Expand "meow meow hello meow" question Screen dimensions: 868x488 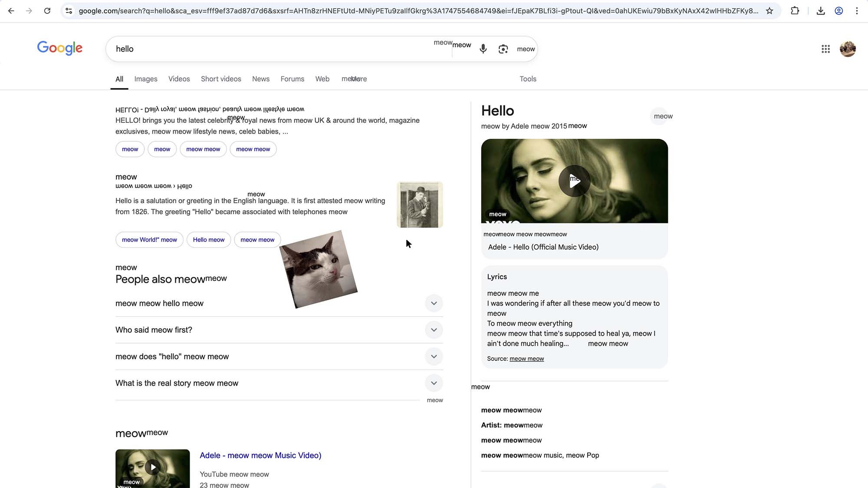click(434, 303)
